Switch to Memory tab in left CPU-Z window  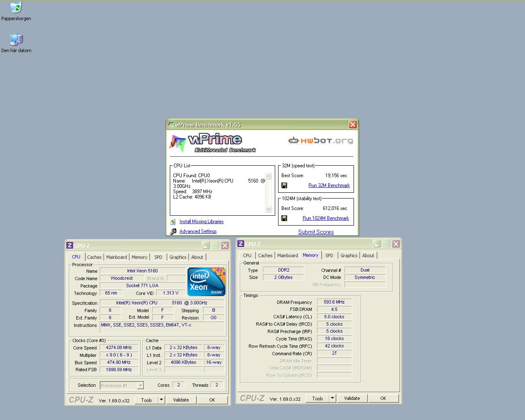tap(139, 257)
